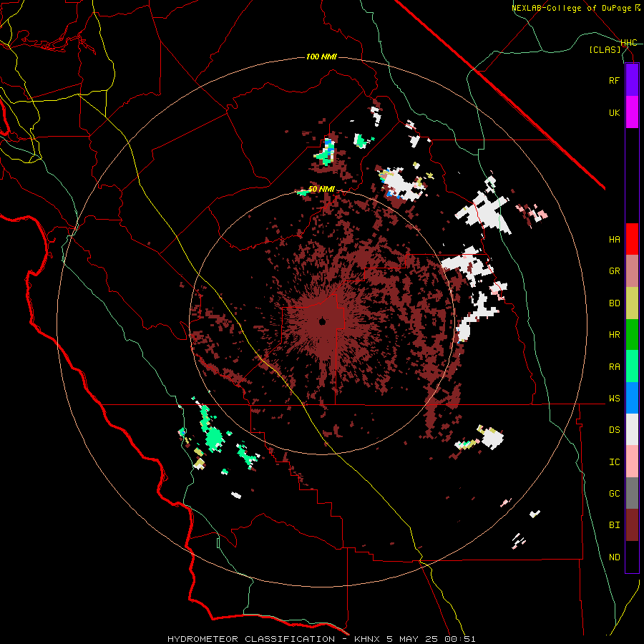Screen dimensions: 644x644
Task: Click the DS white legend swatch
Action: coord(632,429)
